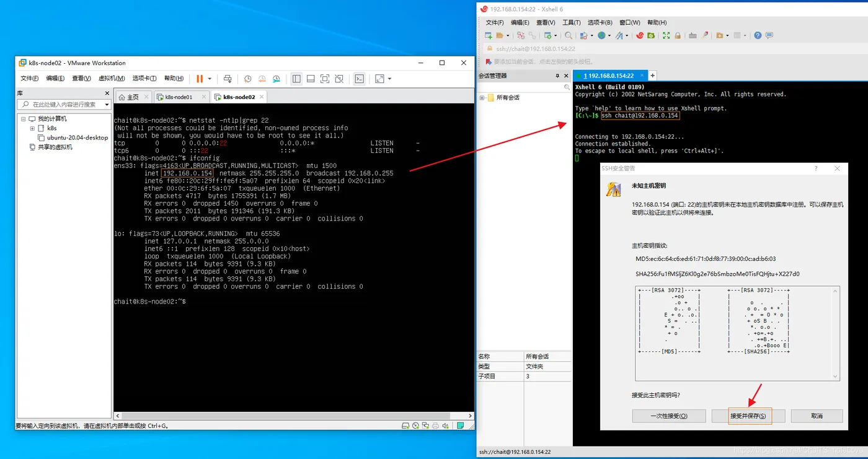This screenshot has height=459, width=868.
Task: Click Xshell new session toolbar icon
Action: (488, 35)
